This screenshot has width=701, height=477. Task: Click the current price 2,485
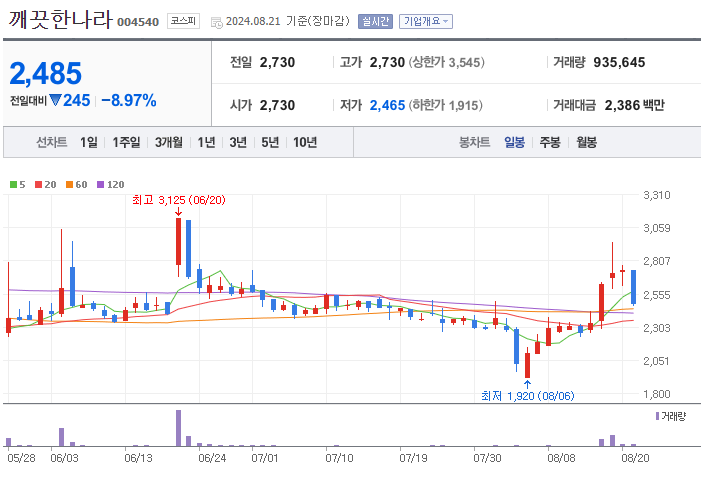46,73
